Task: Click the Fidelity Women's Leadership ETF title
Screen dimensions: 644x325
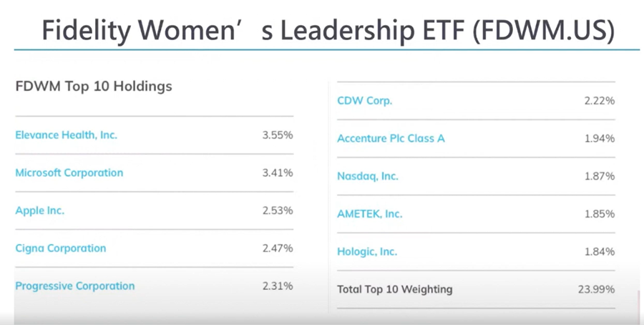Action: click(x=327, y=31)
